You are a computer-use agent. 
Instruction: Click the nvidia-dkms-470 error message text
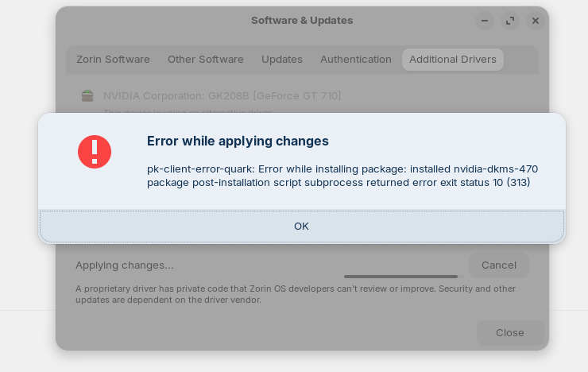[x=342, y=176]
